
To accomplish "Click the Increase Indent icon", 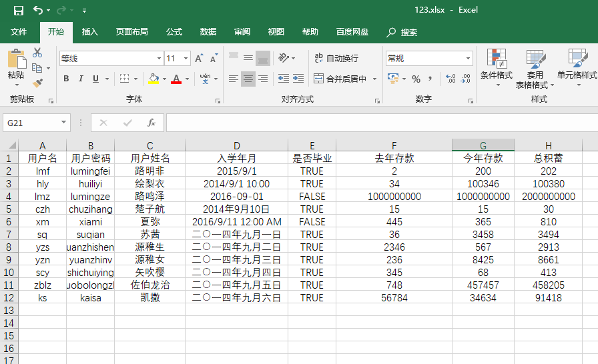I will (298, 79).
